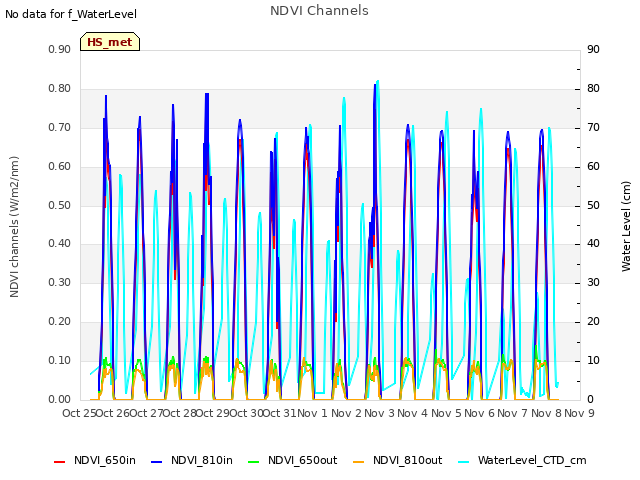Click the Nov 9 x-axis label
The height and width of the screenshot is (480, 640).
pyautogui.click(x=579, y=413)
